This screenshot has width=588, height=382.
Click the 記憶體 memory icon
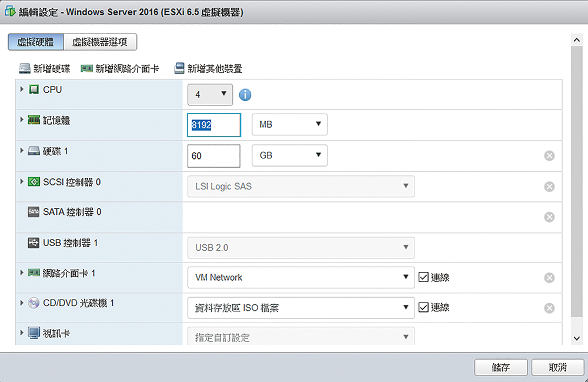[x=34, y=120]
